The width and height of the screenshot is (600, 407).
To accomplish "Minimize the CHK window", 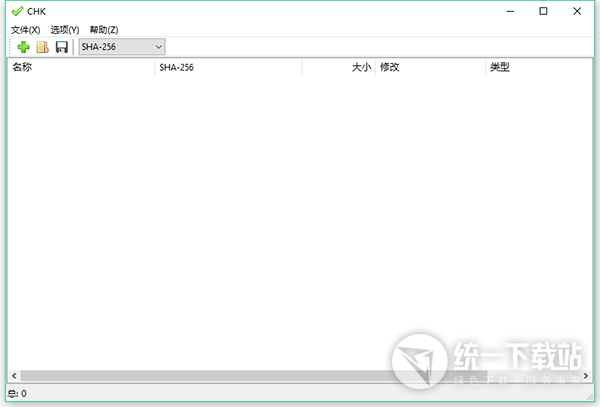I will [510, 11].
